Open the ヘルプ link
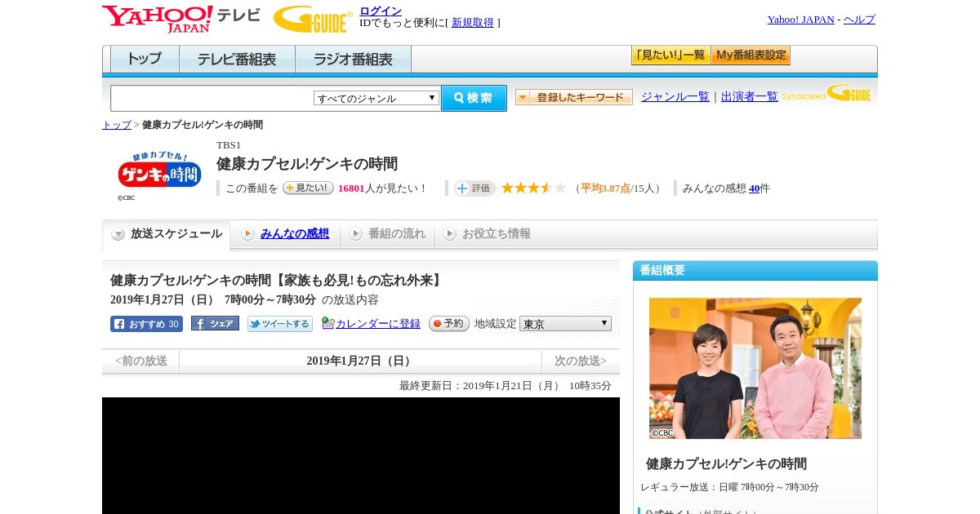Image resolution: width=980 pixels, height=514 pixels. coord(859,19)
